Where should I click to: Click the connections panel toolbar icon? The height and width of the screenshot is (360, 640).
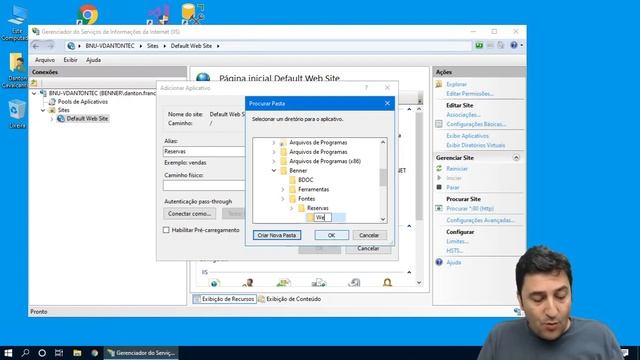[x=34, y=83]
